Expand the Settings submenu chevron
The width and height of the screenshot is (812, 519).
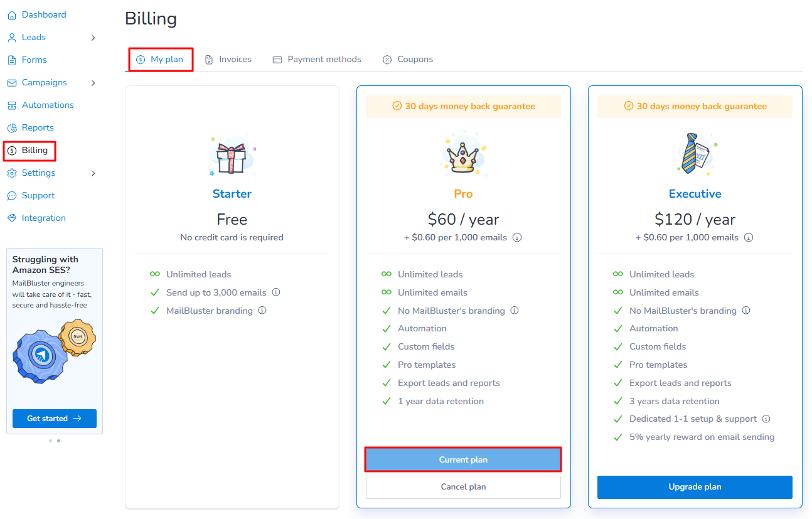click(93, 173)
